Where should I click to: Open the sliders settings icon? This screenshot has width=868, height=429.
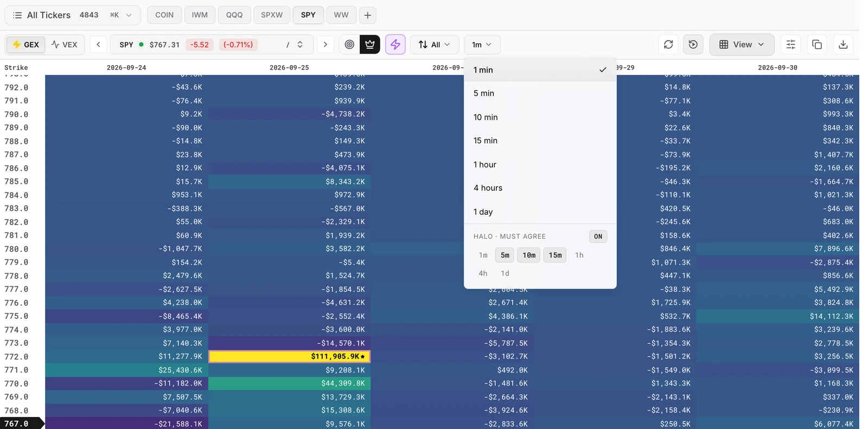[x=791, y=44]
